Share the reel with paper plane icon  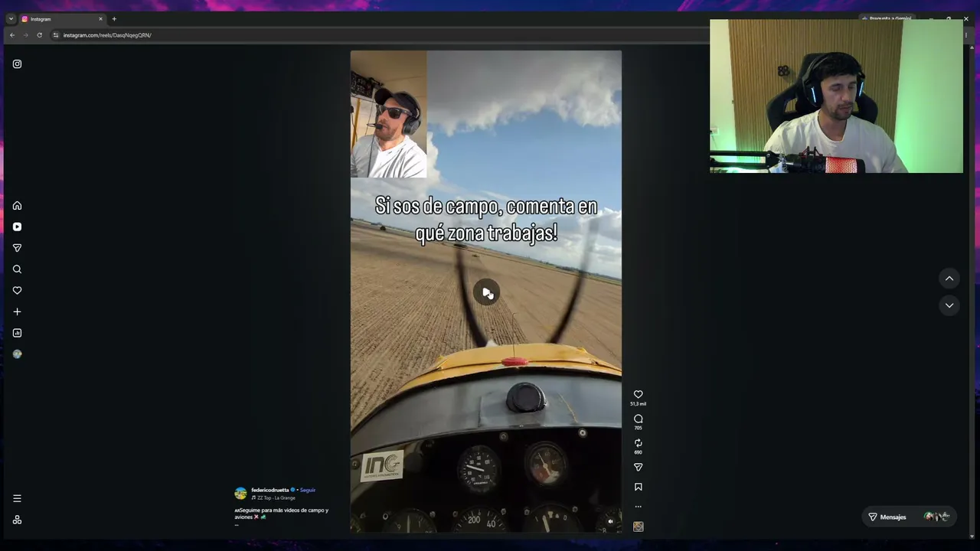(638, 467)
